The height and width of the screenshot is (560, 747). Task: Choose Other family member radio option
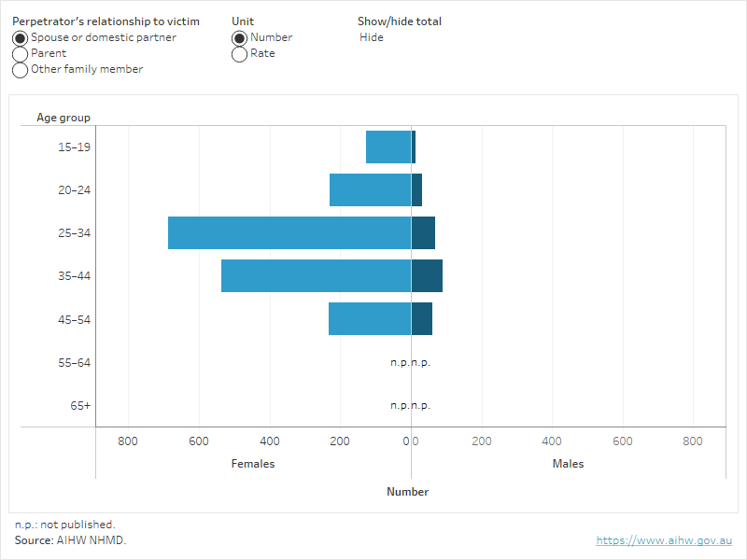point(21,70)
